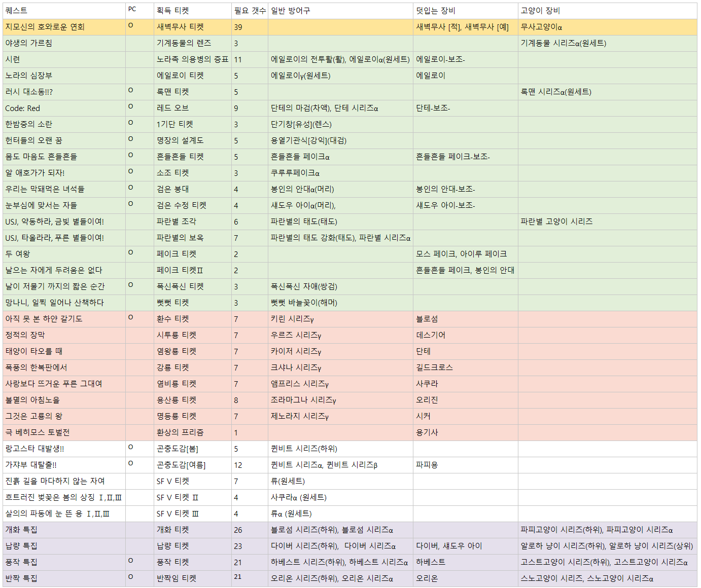Click the PC mark in 지모신의 호화로운 연회 row
This screenshot has height=588, width=701.
click(131, 25)
